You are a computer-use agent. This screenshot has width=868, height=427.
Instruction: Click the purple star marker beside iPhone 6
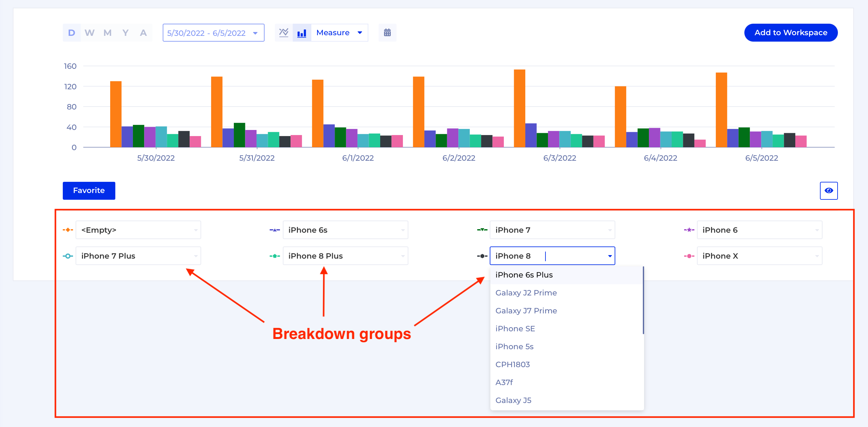(x=689, y=230)
